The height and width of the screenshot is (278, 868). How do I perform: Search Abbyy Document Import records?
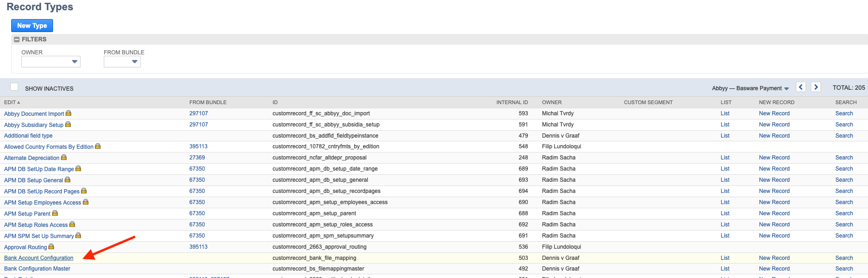(844, 113)
